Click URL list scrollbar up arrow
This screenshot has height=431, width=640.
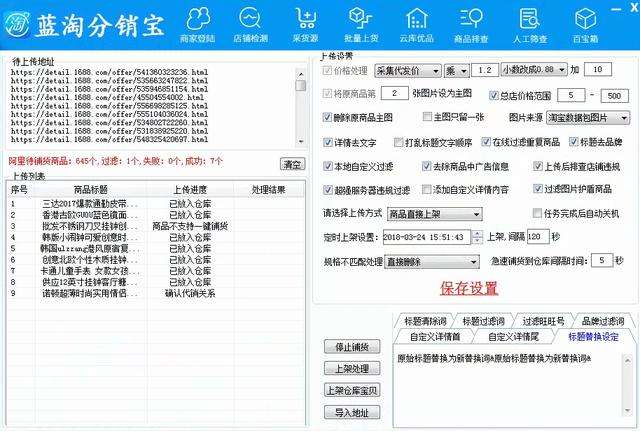[301, 74]
